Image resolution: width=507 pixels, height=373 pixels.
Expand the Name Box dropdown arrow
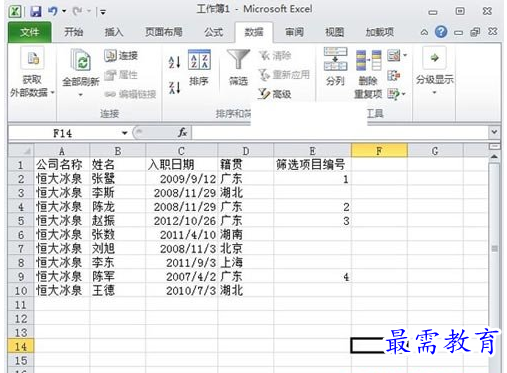[x=124, y=133]
